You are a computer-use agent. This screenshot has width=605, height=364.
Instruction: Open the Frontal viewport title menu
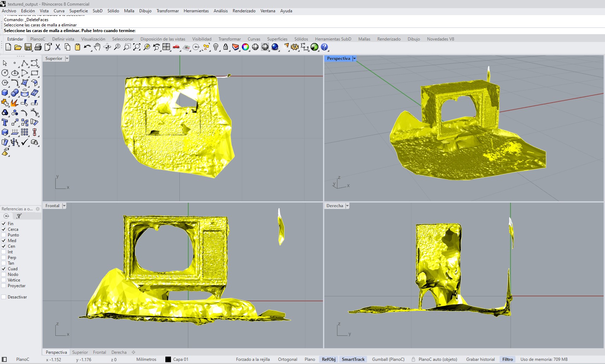tap(64, 205)
